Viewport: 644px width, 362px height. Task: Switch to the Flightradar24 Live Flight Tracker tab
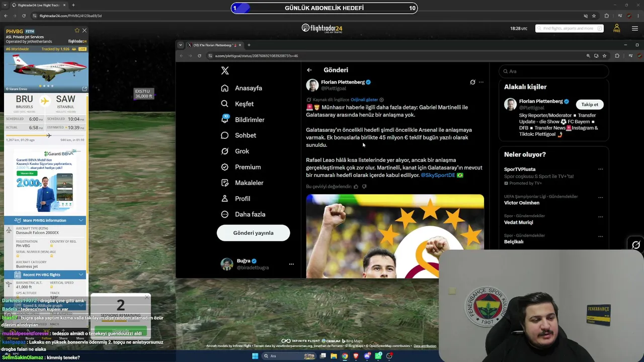pyautogui.click(x=39, y=5)
